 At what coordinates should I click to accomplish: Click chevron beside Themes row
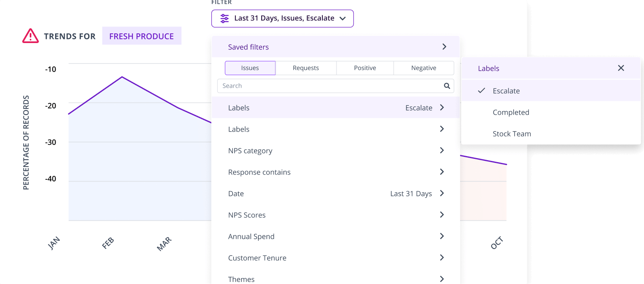tap(442, 279)
